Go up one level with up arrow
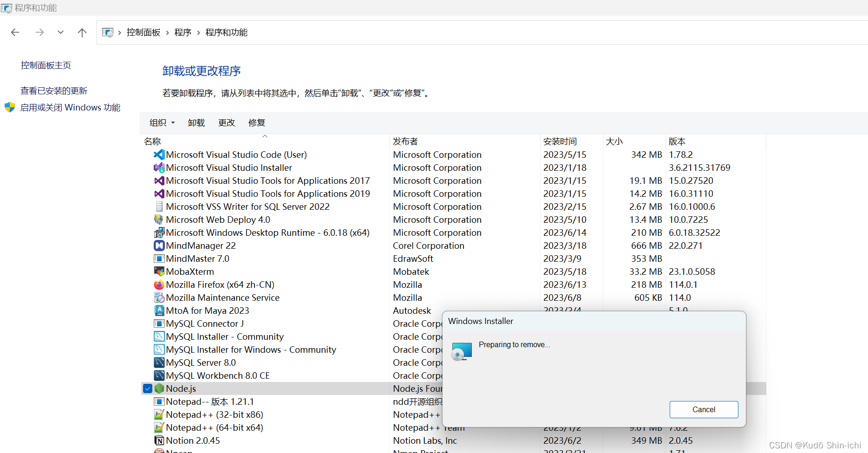The width and height of the screenshot is (868, 453). pos(82,32)
